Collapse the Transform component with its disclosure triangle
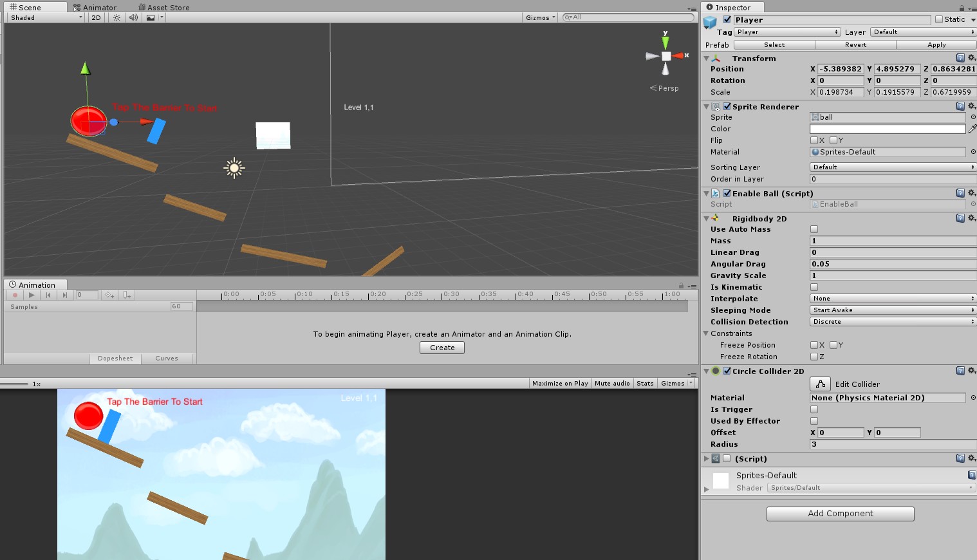Viewport: 977px width, 560px height. coord(706,58)
